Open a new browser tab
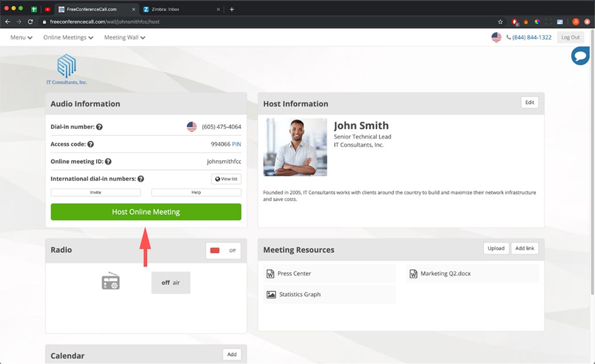595x364 pixels. (x=232, y=9)
